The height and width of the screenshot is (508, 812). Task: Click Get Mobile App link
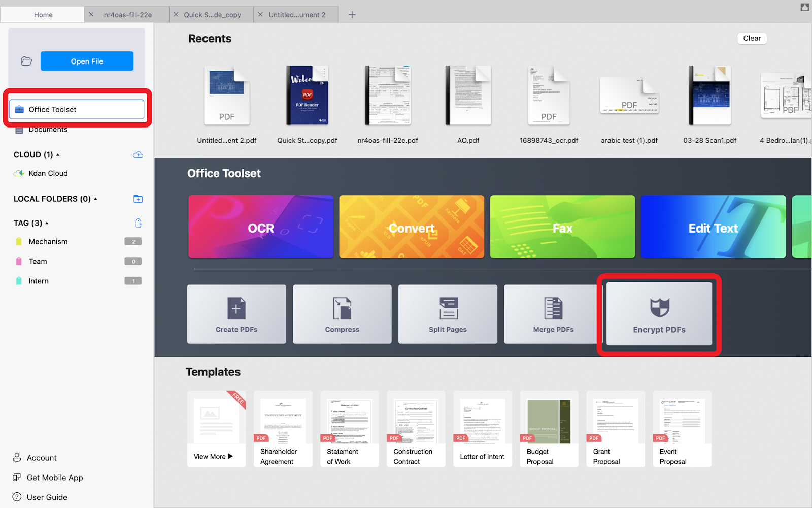coord(55,478)
